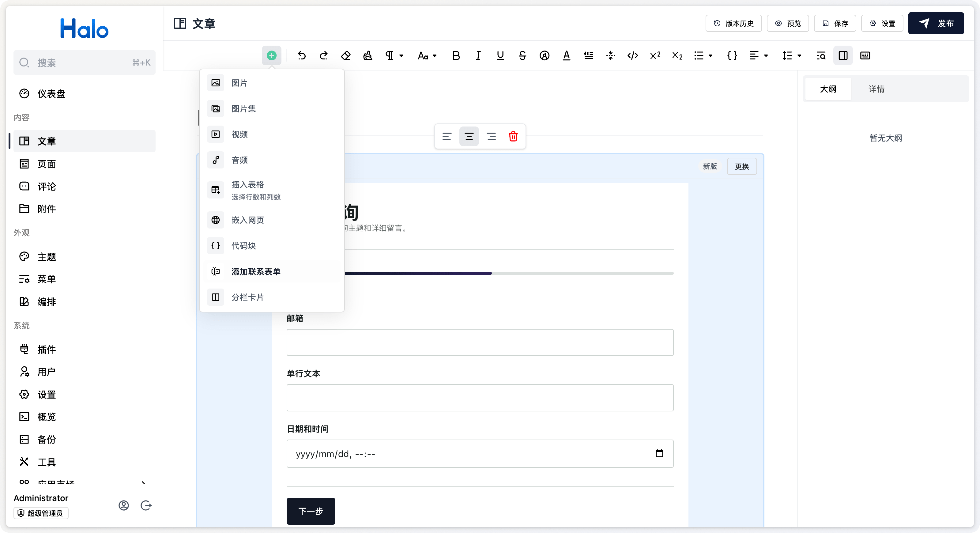Click the user profile icon beside Administrator
Image resolution: width=980 pixels, height=533 pixels.
point(124,505)
